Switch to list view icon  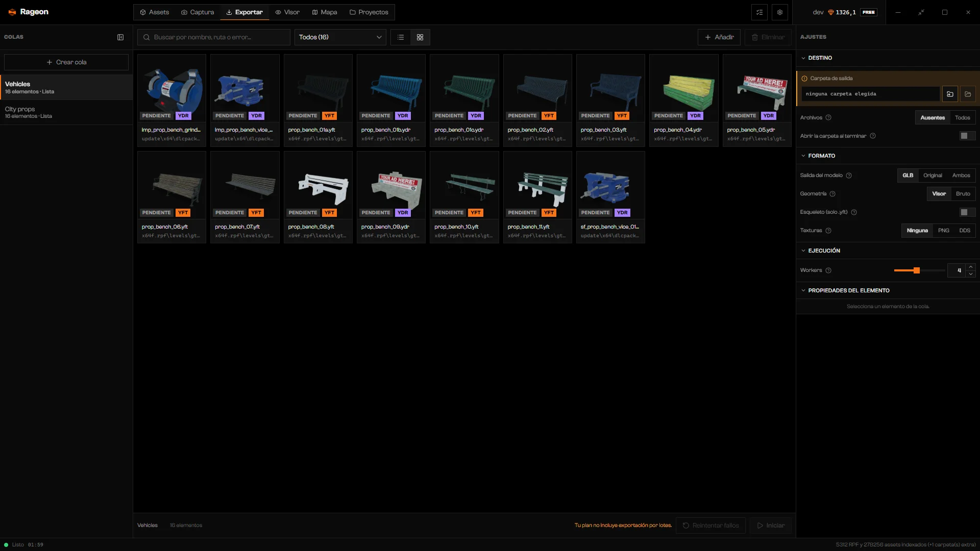401,37
